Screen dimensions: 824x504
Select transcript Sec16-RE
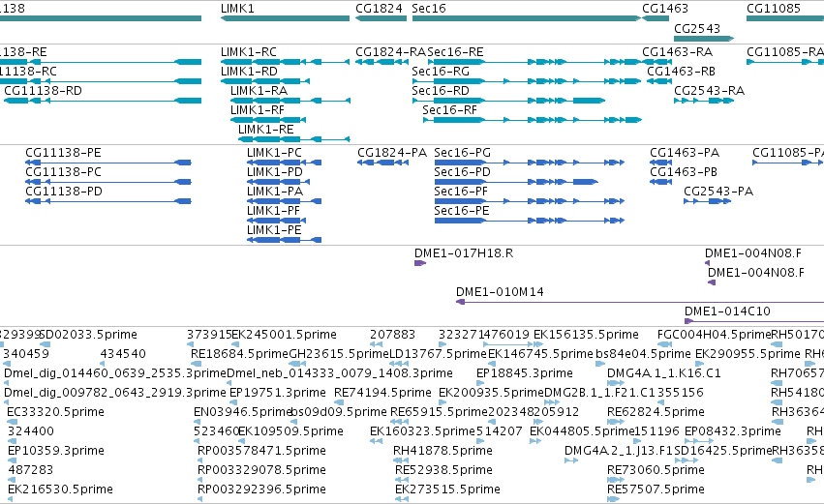click(455, 52)
